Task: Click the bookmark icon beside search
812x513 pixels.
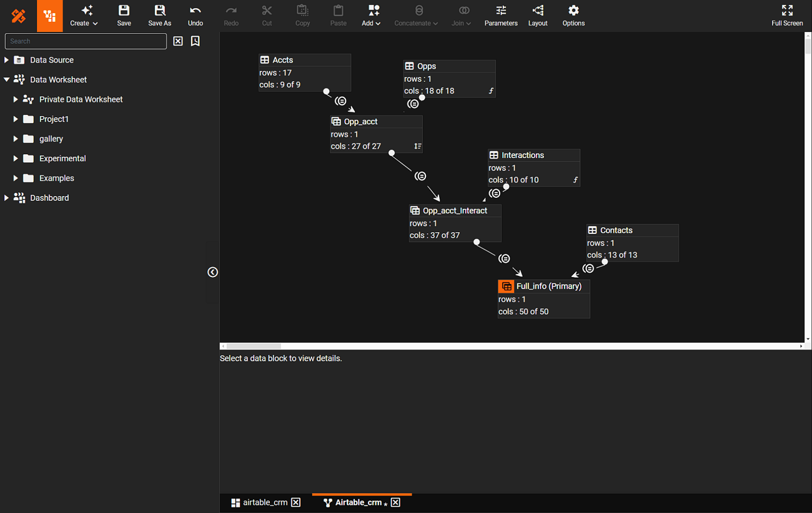Action: coord(196,41)
